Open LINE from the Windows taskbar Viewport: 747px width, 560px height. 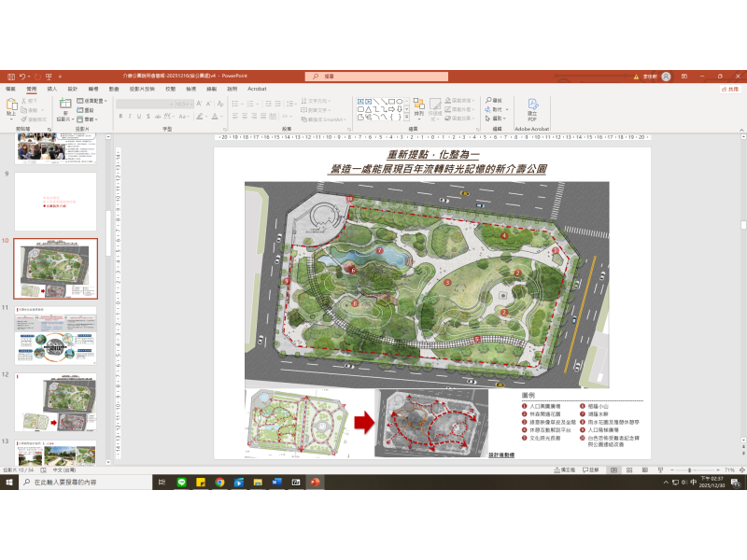[x=181, y=483]
